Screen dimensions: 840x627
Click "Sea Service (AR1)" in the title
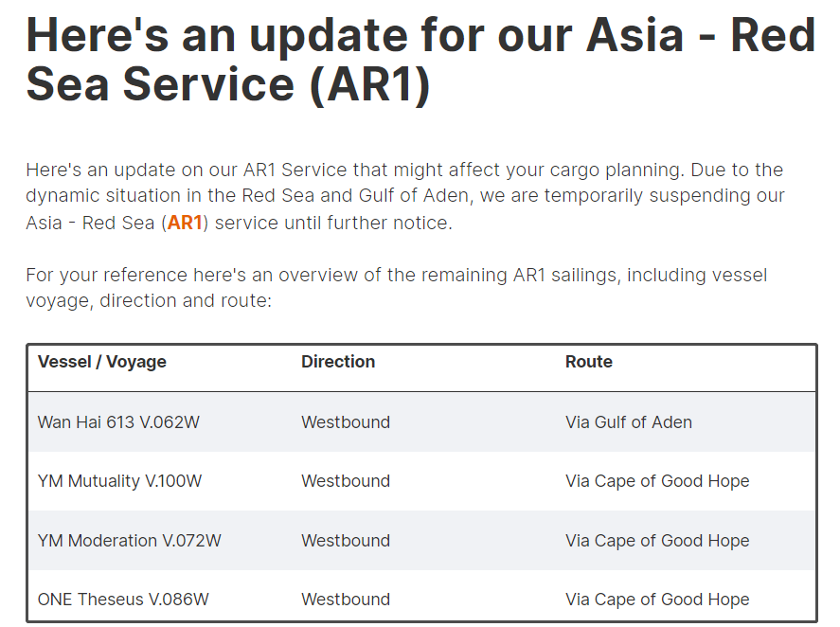coord(228,84)
